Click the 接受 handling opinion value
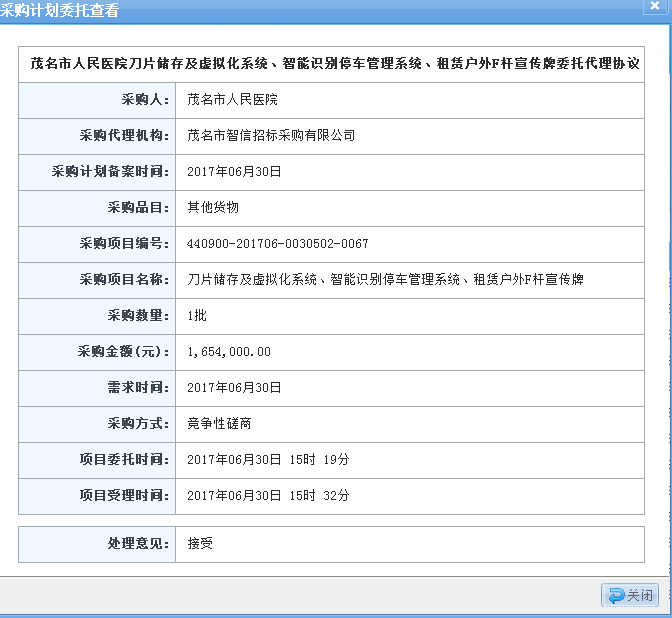The height and width of the screenshot is (618, 672). 200,544
